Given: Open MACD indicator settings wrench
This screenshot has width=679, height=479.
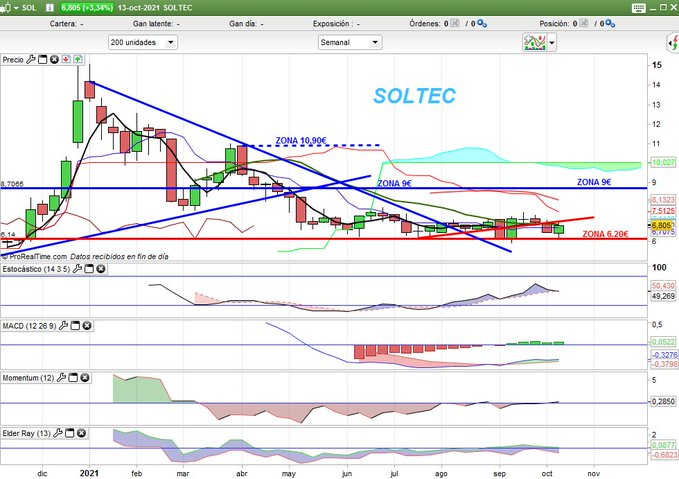Looking at the screenshot, I should click(x=63, y=326).
